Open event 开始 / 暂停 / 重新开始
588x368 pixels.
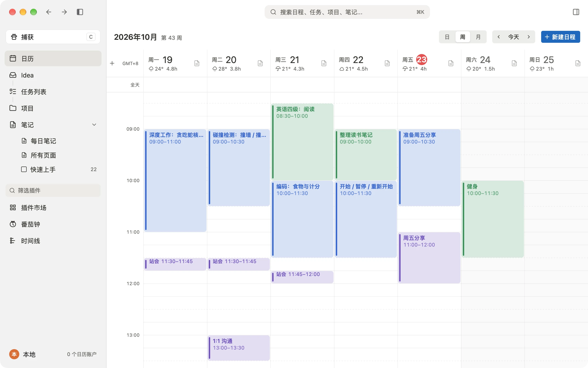tap(366, 219)
